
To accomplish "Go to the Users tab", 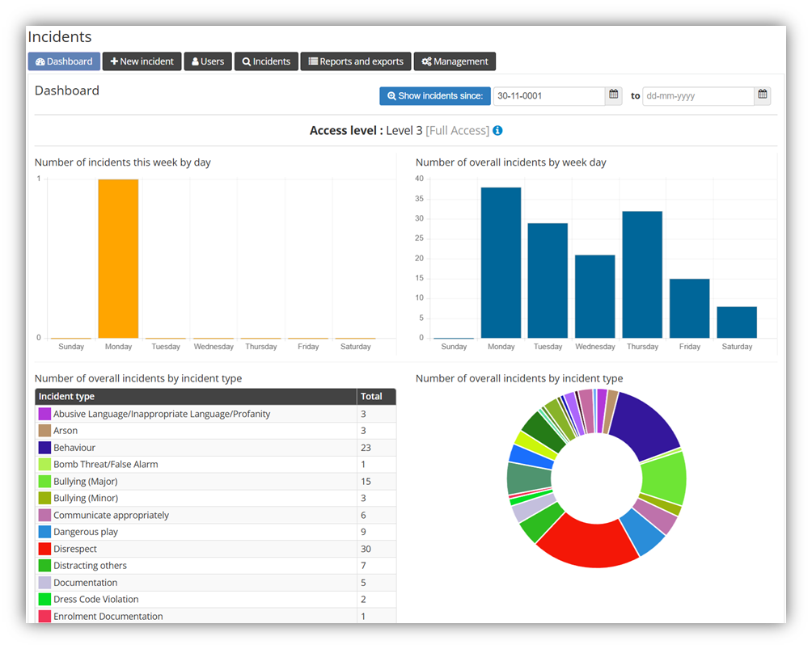I will (208, 61).
